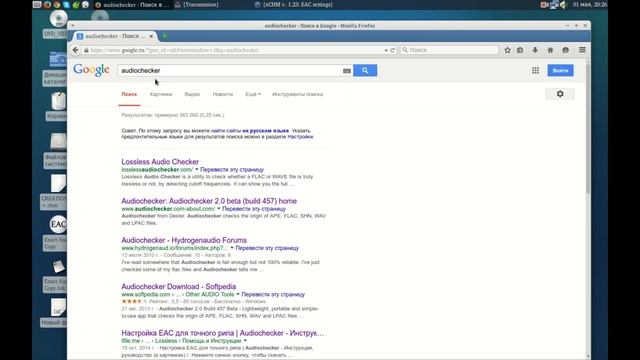Open the Audiochecker - Hydrogenaudio Forums result
Viewport: 640px width, 360px height.
(184, 240)
